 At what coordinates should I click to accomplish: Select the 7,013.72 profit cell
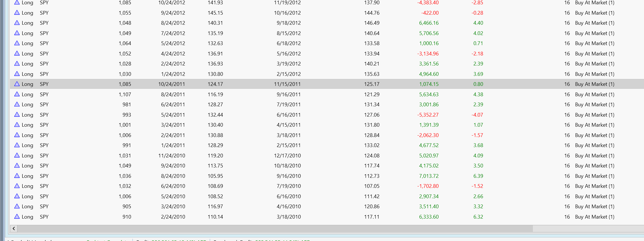pos(429,176)
